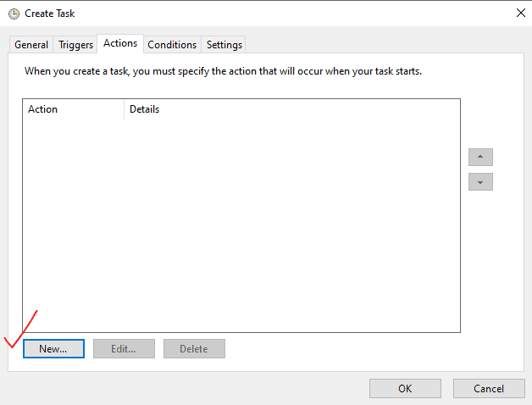Switch to the General tab
532x405 pixels.
31,45
